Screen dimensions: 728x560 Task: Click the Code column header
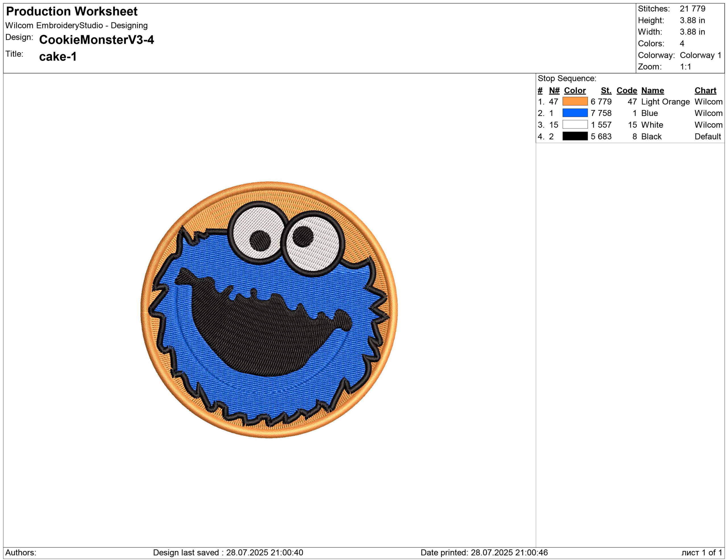626,90
